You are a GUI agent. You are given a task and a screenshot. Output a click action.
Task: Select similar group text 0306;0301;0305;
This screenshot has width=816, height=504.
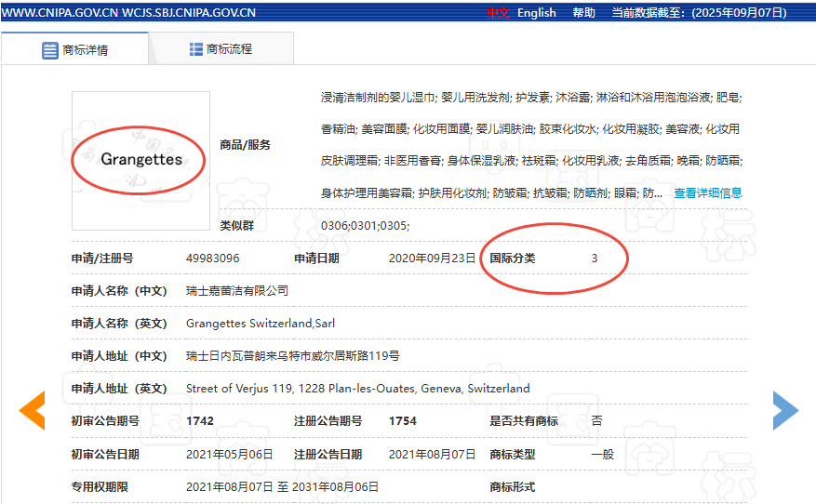tap(366, 226)
